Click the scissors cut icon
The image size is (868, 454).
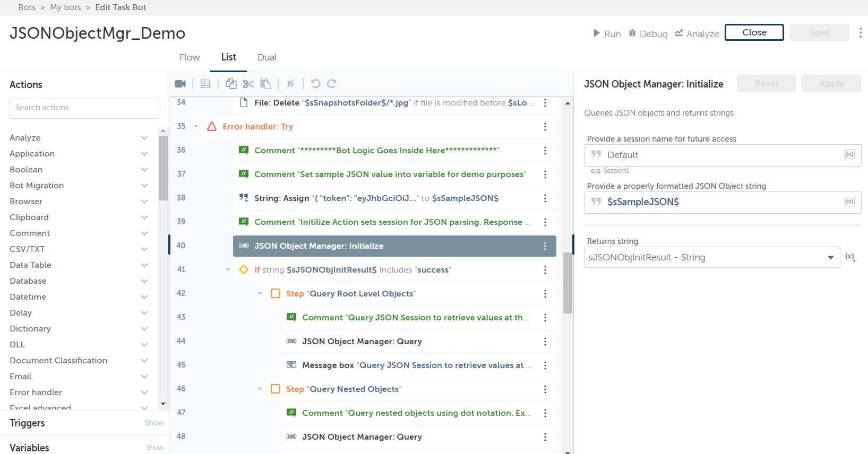pos(248,84)
